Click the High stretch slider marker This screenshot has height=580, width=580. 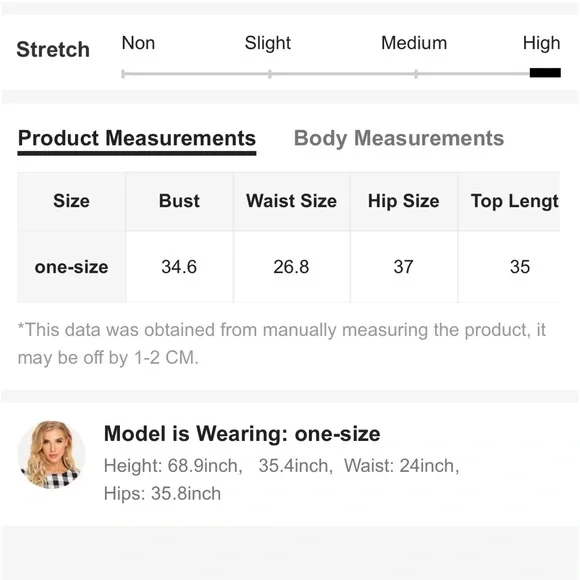coord(545,73)
